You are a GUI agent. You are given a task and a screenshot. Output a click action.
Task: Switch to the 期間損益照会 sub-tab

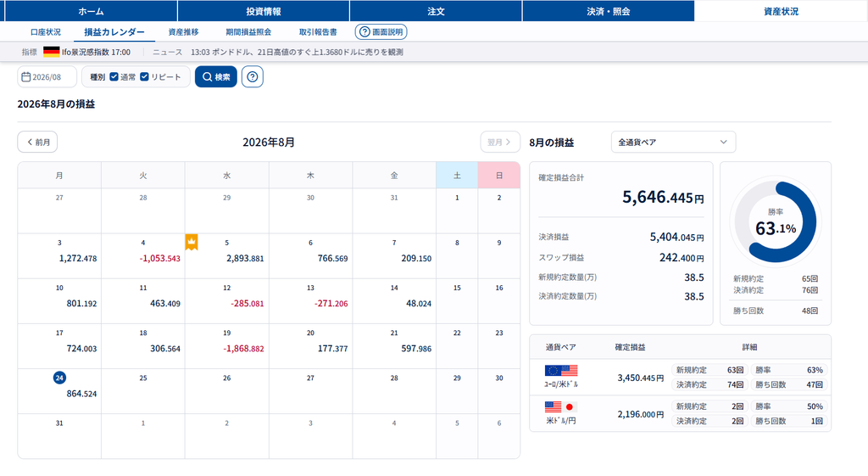pos(248,32)
